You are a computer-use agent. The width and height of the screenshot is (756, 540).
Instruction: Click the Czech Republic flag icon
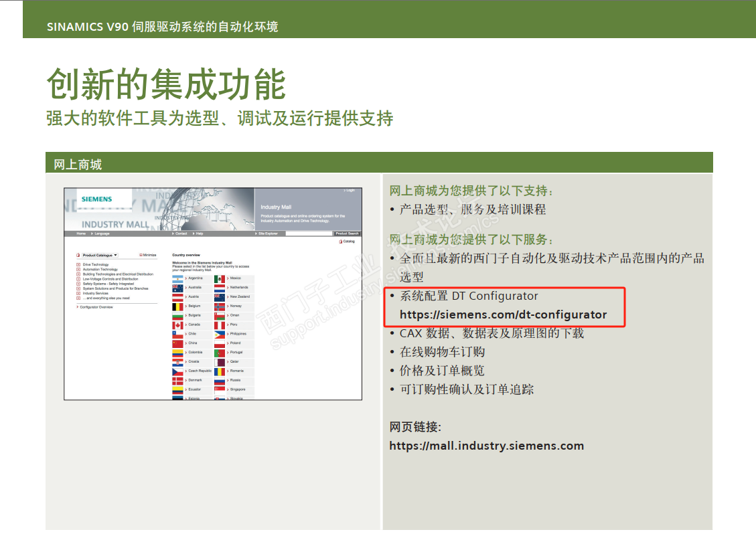tap(177, 371)
